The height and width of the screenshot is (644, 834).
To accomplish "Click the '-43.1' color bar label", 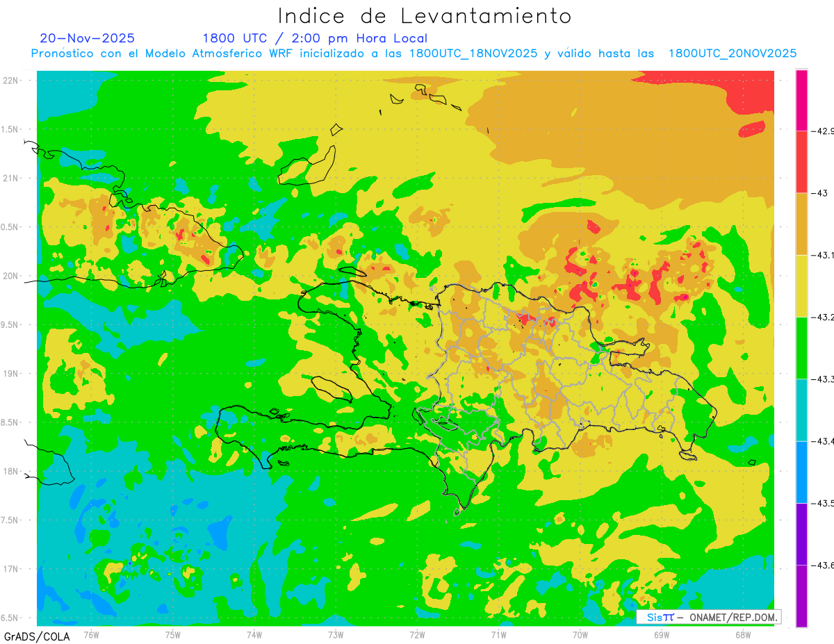I will point(822,255).
